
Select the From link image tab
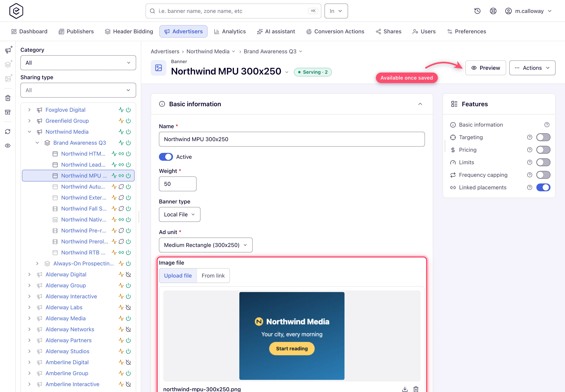click(213, 276)
